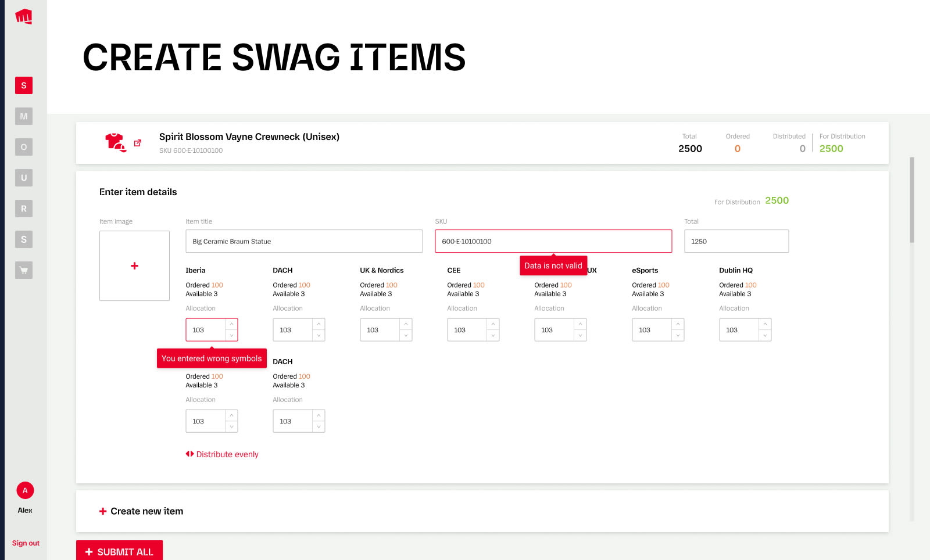Click SKU 600-E-10100100 text under title
This screenshot has height=560, width=930.
coord(191,150)
